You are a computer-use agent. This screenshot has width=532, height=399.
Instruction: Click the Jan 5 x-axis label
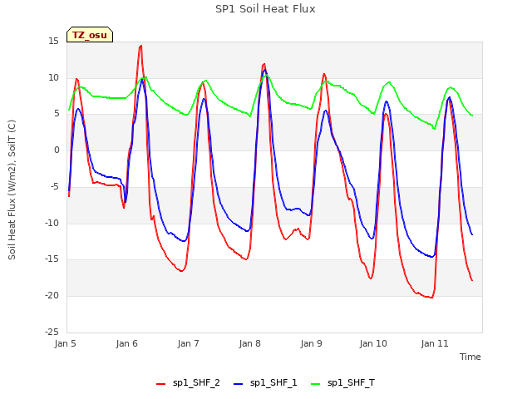point(65,343)
